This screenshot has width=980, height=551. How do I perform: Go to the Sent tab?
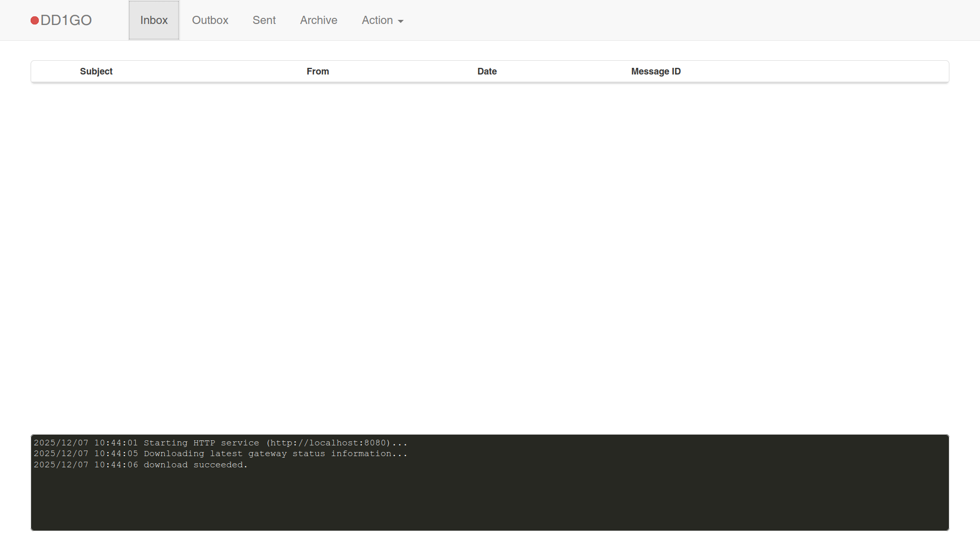coord(264,20)
